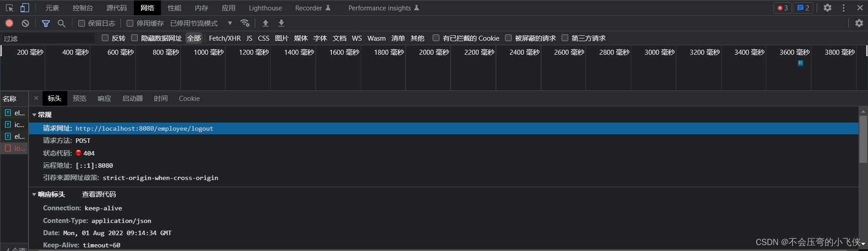The image size is (868, 251).
Task: Click 查看源代码 next to response headers
Action: click(99, 194)
